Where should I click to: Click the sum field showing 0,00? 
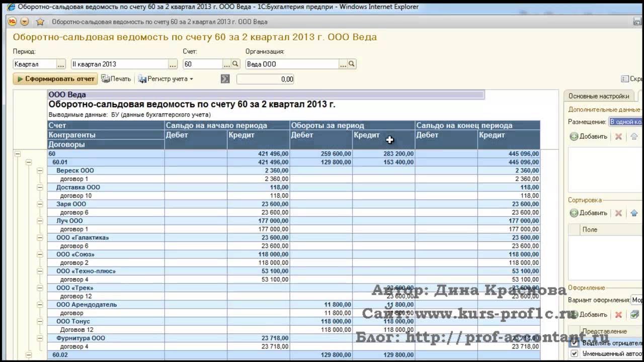coord(265,79)
